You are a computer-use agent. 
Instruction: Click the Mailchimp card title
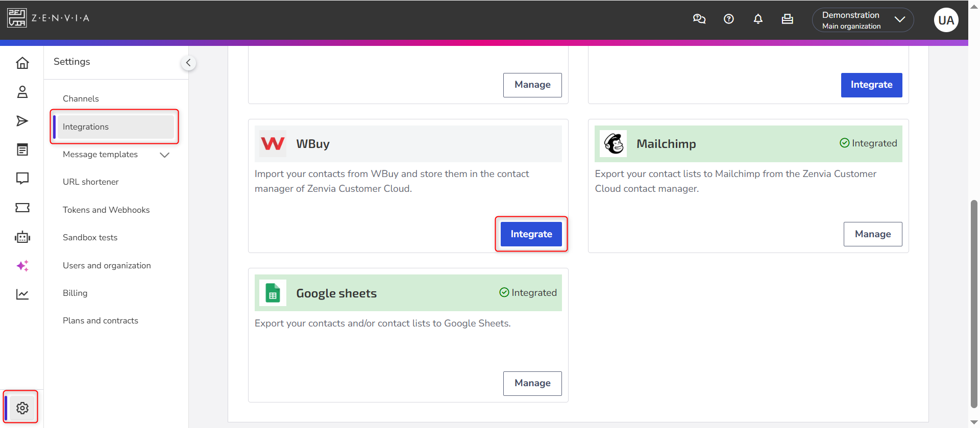tap(666, 144)
